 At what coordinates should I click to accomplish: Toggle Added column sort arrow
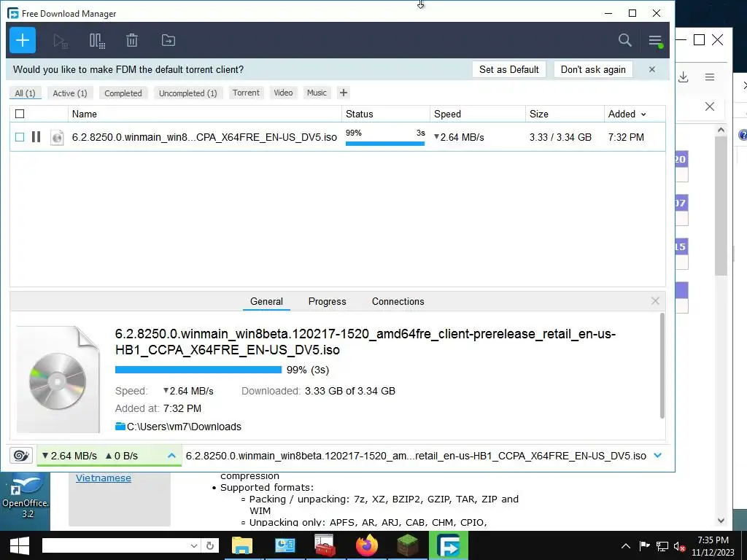click(x=643, y=114)
